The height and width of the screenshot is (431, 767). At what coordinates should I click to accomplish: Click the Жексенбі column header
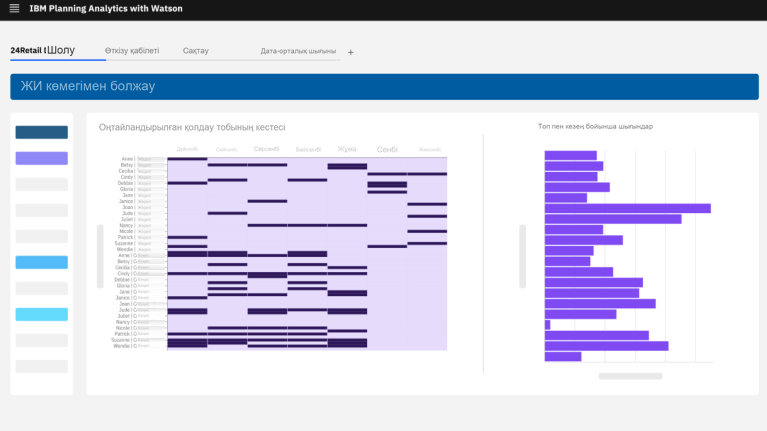[x=429, y=149]
